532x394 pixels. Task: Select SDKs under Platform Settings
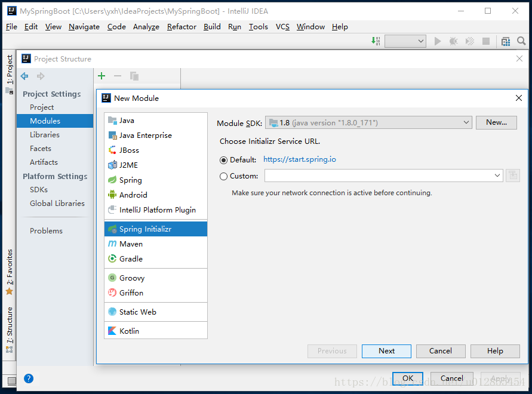coord(55,190)
